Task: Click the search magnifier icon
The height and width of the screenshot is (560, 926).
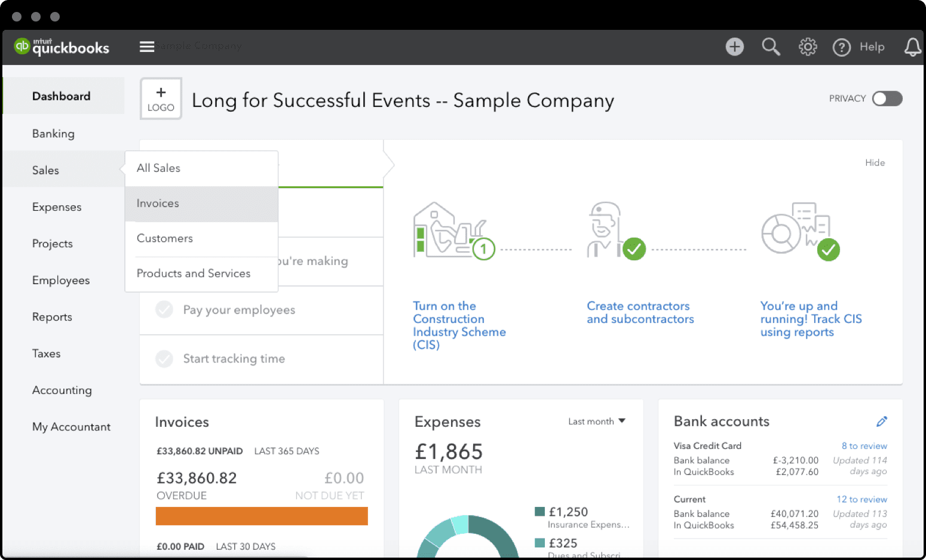Action: pyautogui.click(x=771, y=47)
